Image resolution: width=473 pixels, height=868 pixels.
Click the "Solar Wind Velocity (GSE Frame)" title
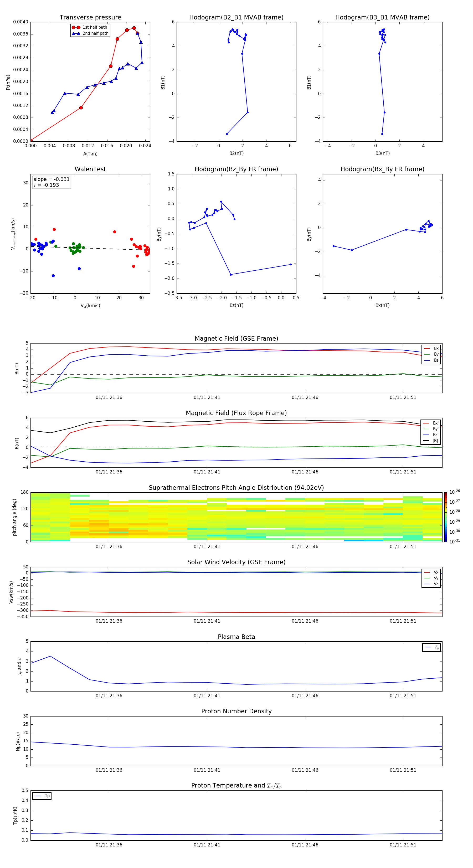tap(236, 562)
